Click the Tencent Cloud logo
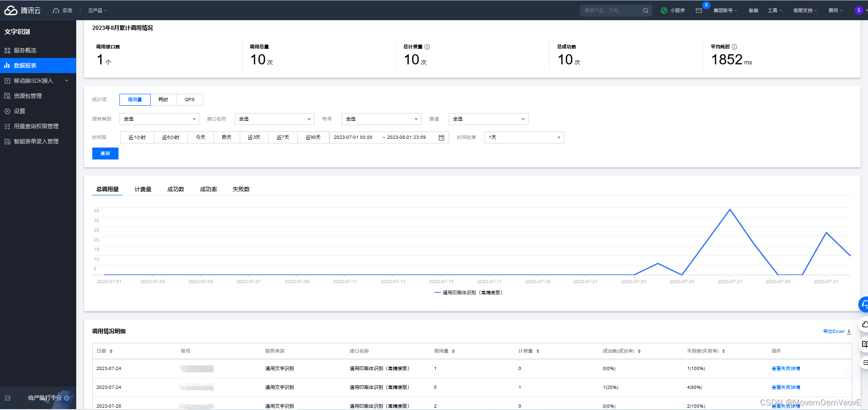 (23, 10)
